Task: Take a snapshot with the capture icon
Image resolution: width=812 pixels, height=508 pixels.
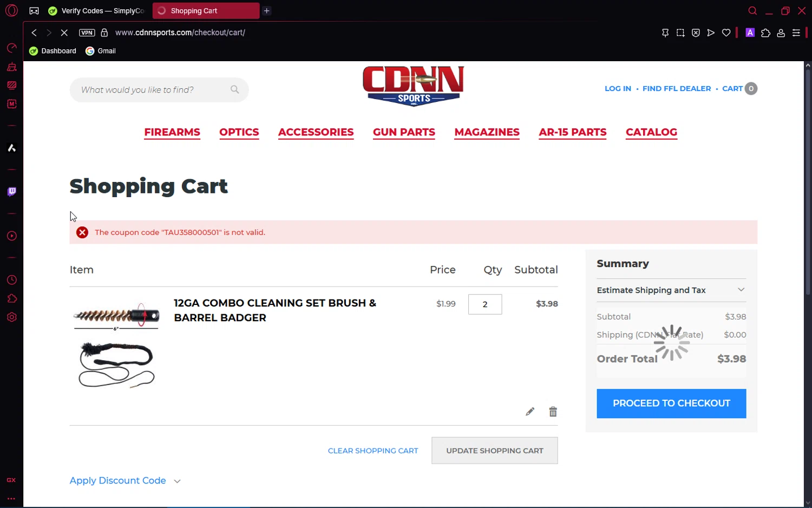Action: click(x=680, y=32)
